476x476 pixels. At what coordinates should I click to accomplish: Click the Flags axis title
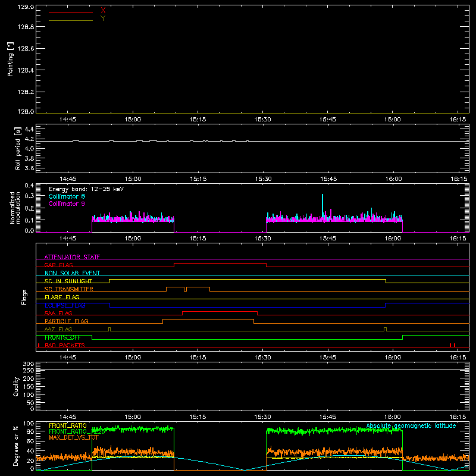[x=24, y=297]
